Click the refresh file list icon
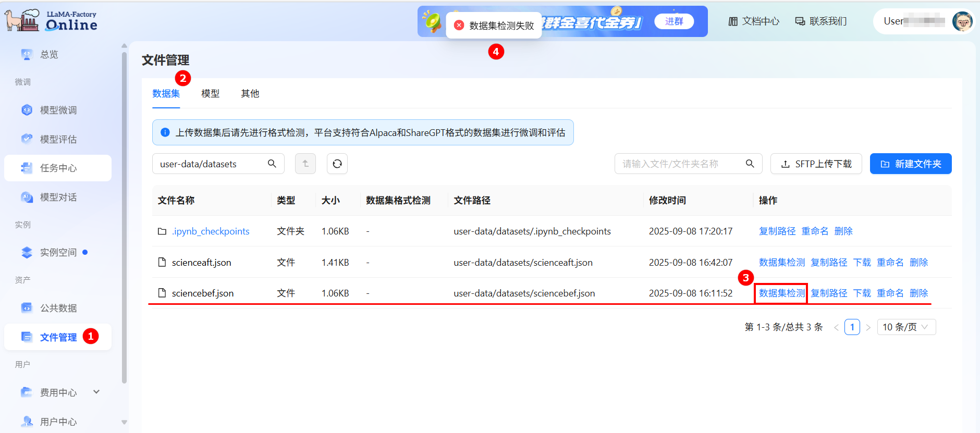The height and width of the screenshot is (433, 980). pos(337,164)
